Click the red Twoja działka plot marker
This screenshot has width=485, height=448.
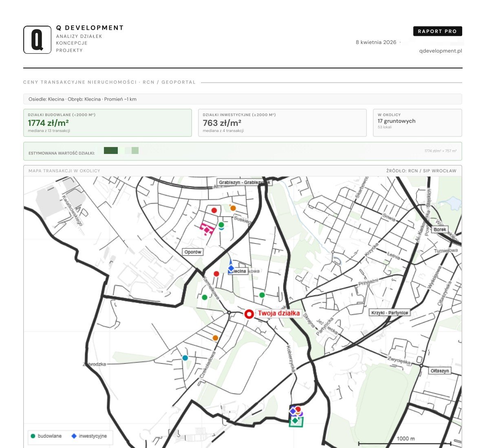[249, 314]
